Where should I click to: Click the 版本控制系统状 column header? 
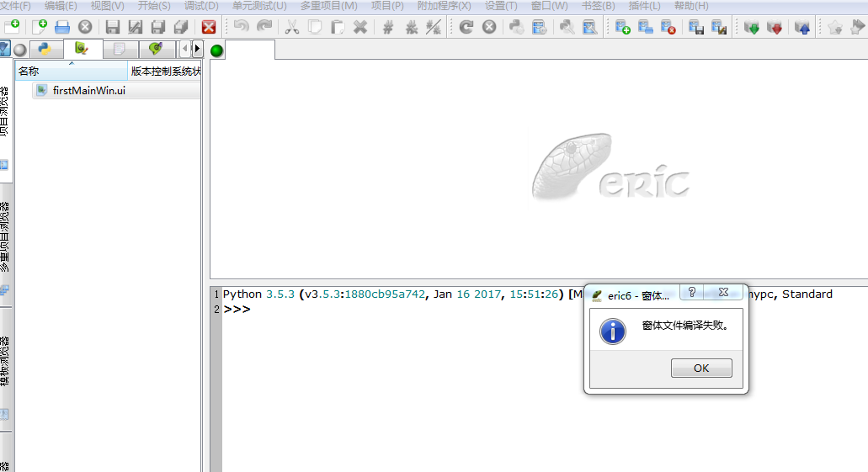(x=164, y=71)
